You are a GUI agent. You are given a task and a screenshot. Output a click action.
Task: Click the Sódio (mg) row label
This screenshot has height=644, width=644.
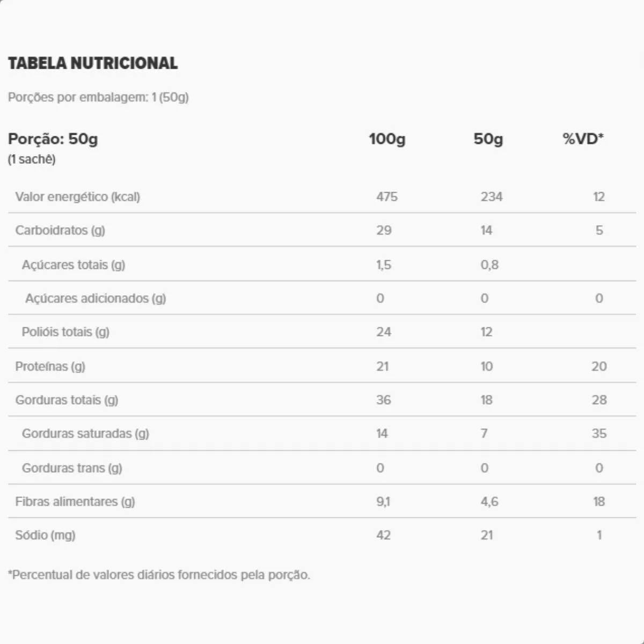pos(45,535)
